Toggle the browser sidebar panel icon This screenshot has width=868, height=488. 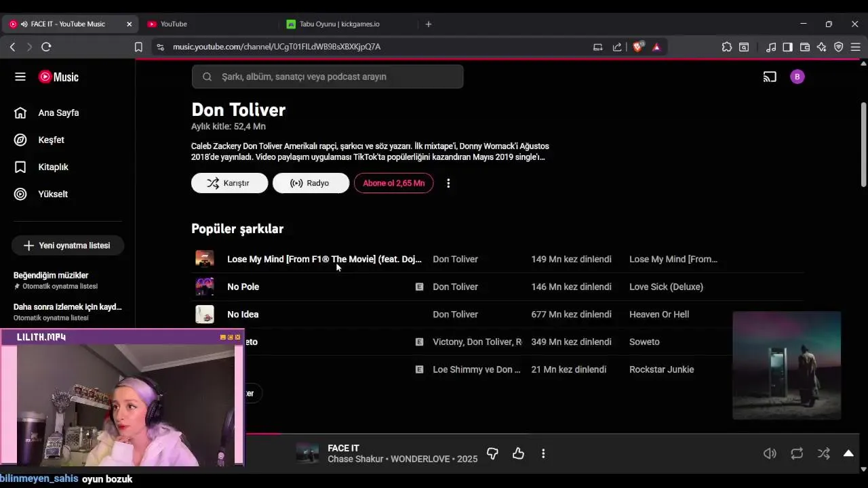[787, 47]
